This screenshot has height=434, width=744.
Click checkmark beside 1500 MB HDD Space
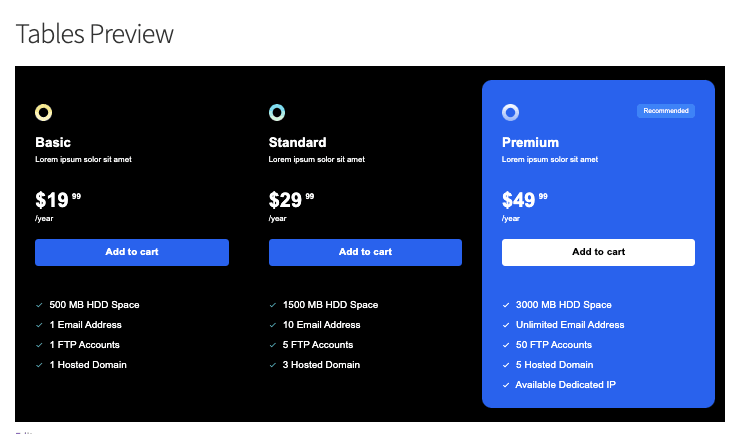coord(273,305)
